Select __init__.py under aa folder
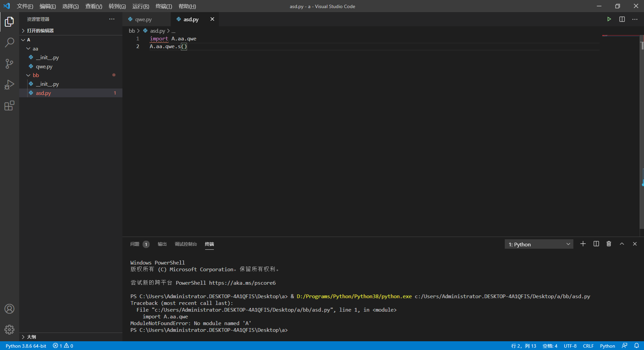 click(71, 58)
